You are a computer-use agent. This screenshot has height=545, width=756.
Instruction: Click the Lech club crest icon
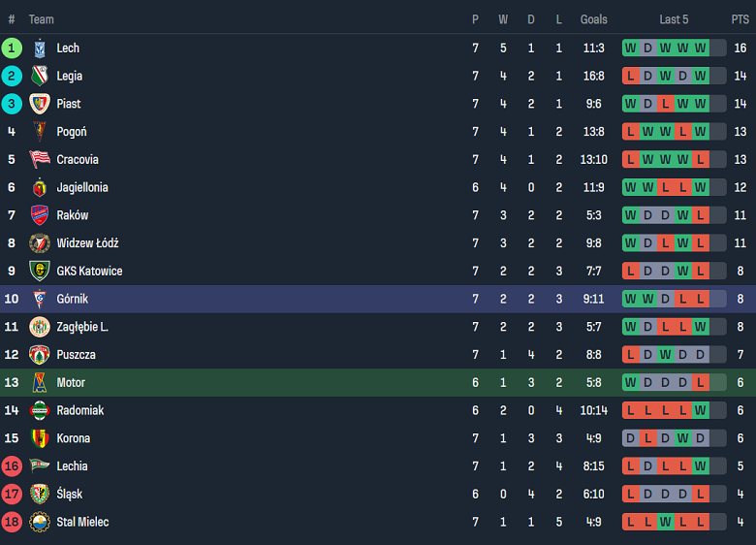(40, 48)
